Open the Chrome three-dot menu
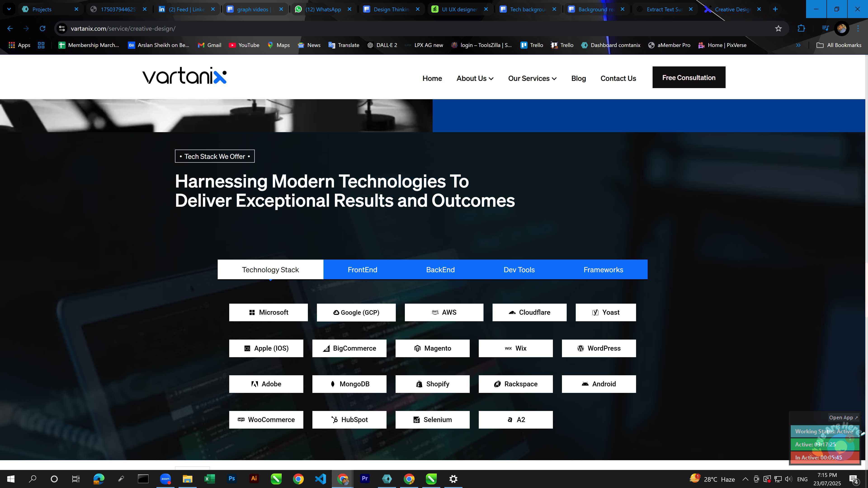The height and width of the screenshot is (488, 868). pos(858,29)
